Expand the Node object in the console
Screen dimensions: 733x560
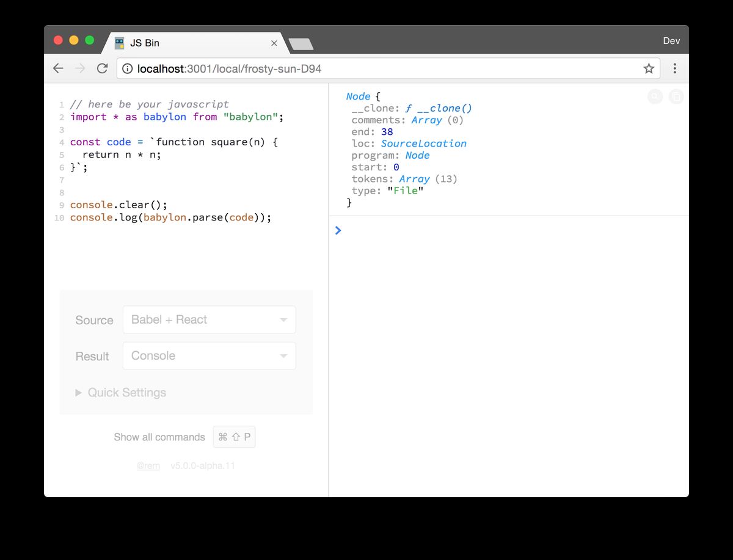pyautogui.click(x=358, y=96)
